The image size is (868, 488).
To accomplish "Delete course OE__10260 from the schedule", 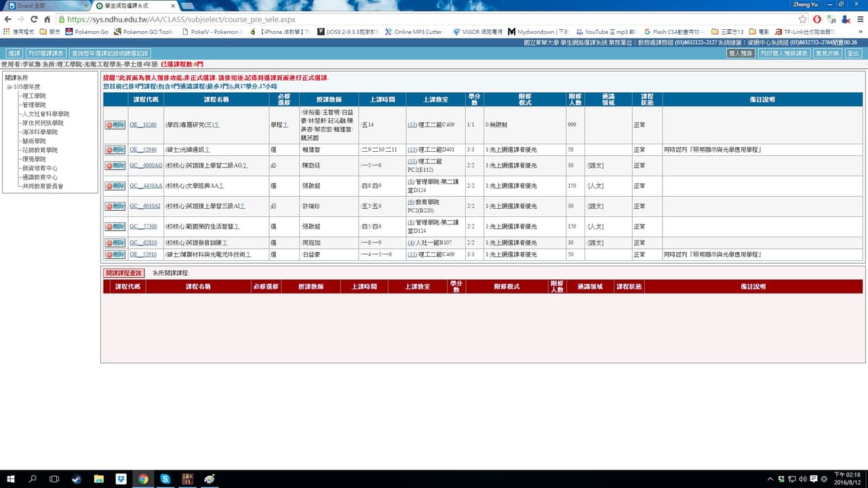I will coord(115,125).
